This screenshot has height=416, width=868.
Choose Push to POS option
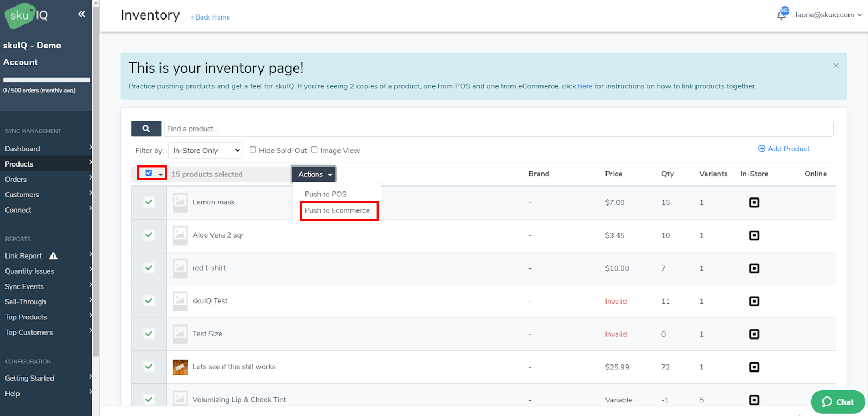tap(325, 194)
